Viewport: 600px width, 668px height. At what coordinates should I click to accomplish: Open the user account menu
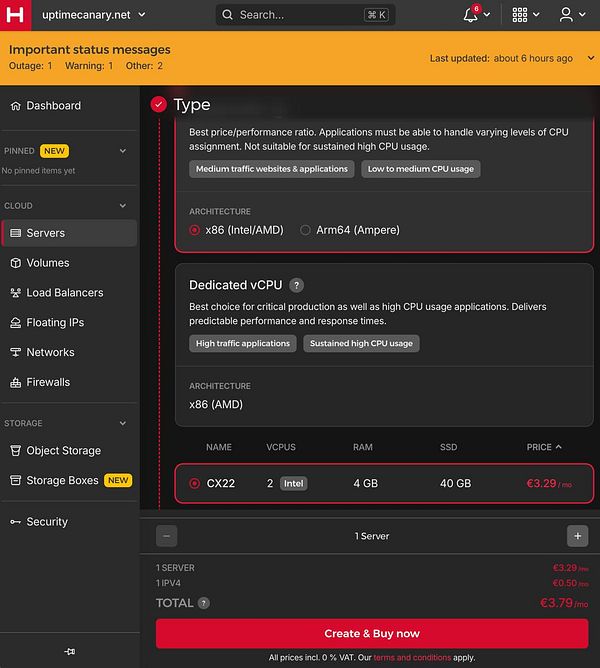click(x=566, y=15)
